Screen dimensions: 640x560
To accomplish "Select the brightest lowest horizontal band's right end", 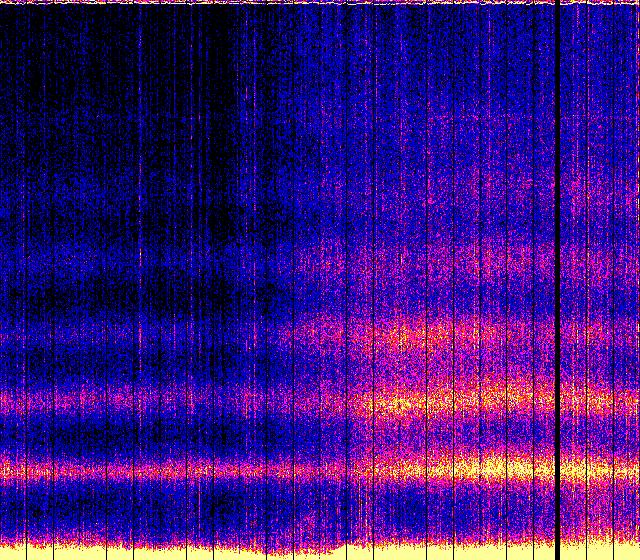I will pos(610,468).
